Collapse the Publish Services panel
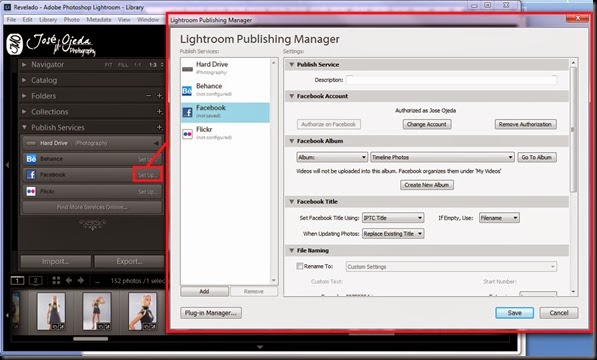Image resolution: width=597 pixels, height=360 pixels. [24, 127]
